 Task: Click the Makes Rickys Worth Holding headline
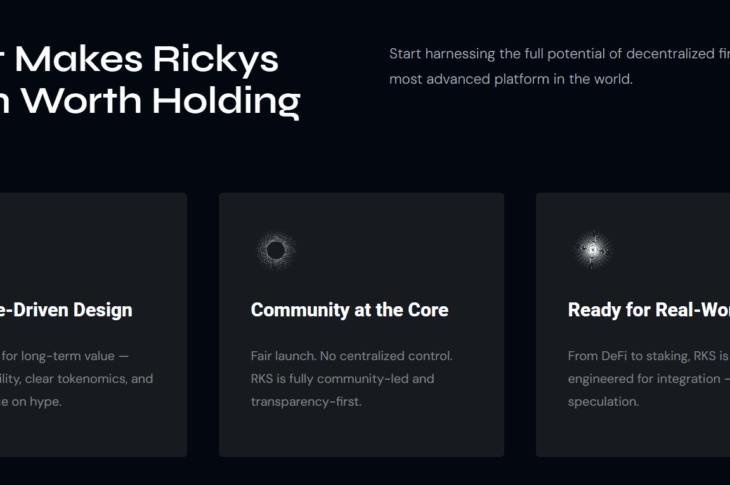click(150, 80)
